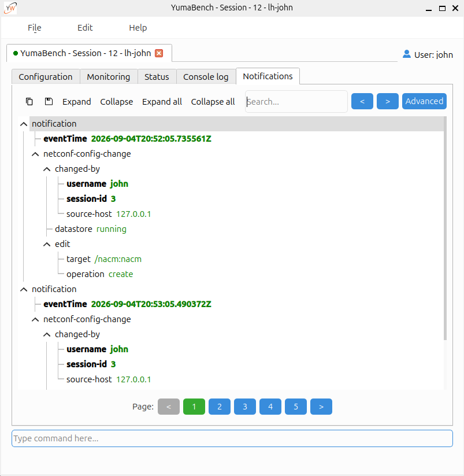
Task: Switch to the Monitoring tab
Action: coord(109,77)
